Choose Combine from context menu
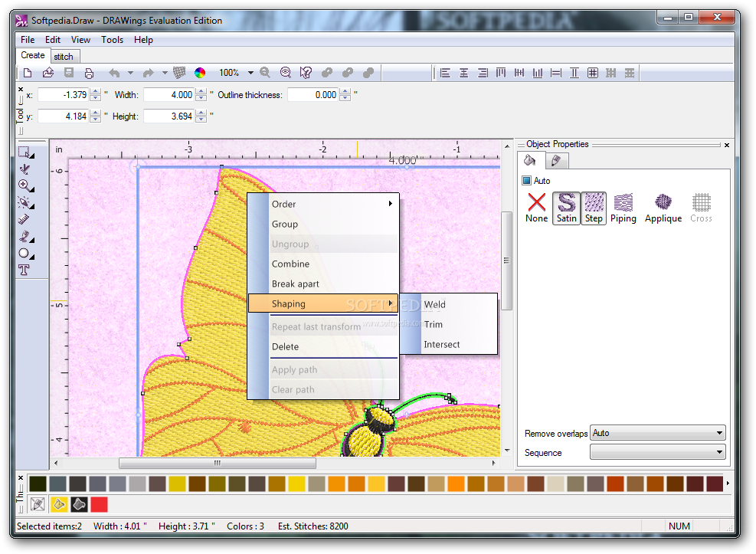This screenshot has height=554, width=756. (323, 264)
